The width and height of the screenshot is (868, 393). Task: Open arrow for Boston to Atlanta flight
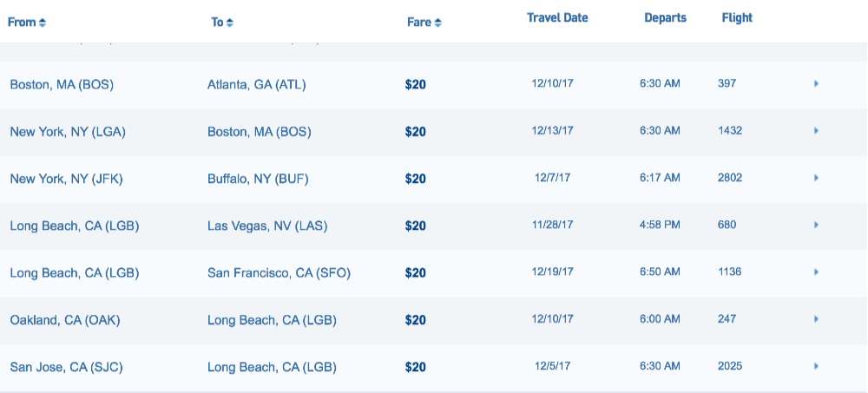(816, 84)
